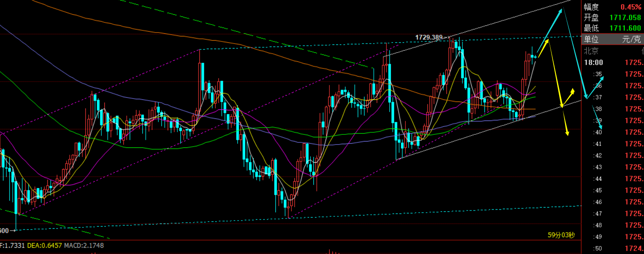Image resolution: width=644 pixels, height=254 pixels.
Task: Select the 单位 元/克 unit header
Action: (612, 40)
